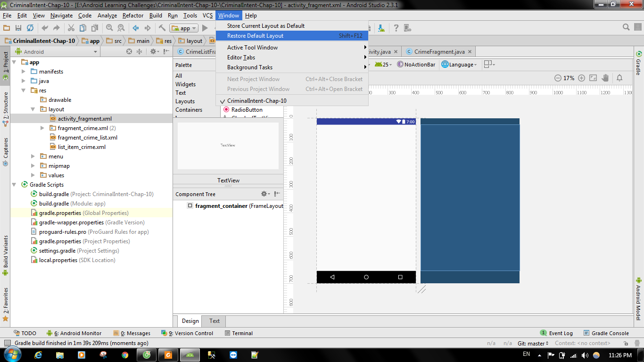Click the Undo arrow in the toolbar
Viewport: 644px width, 362px height.
tap(45, 28)
